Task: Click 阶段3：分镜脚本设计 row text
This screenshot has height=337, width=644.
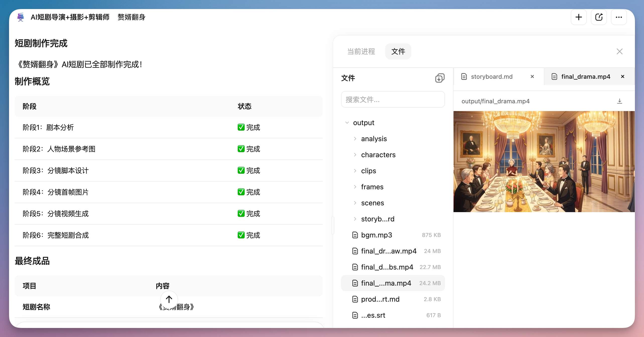Action: click(x=56, y=171)
